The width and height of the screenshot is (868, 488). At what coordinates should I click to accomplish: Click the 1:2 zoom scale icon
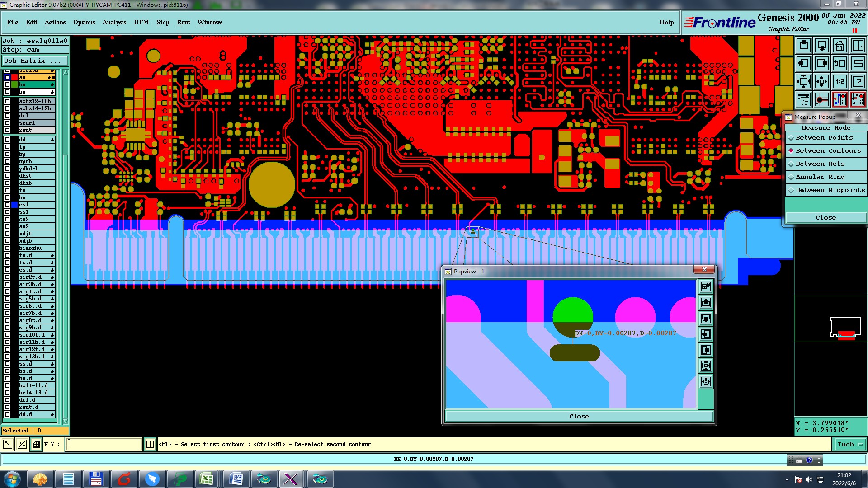(840, 81)
